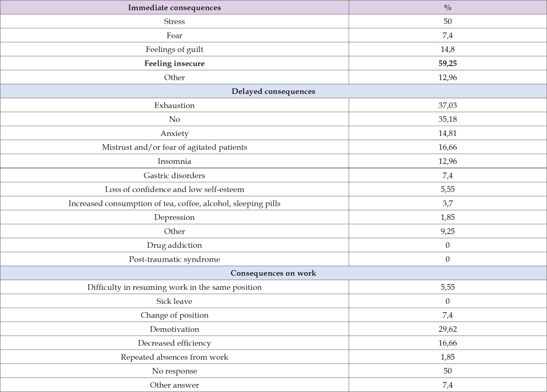Select the Fear row label
The width and height of the screenshot is (547, 392).
tap(174, 35)
